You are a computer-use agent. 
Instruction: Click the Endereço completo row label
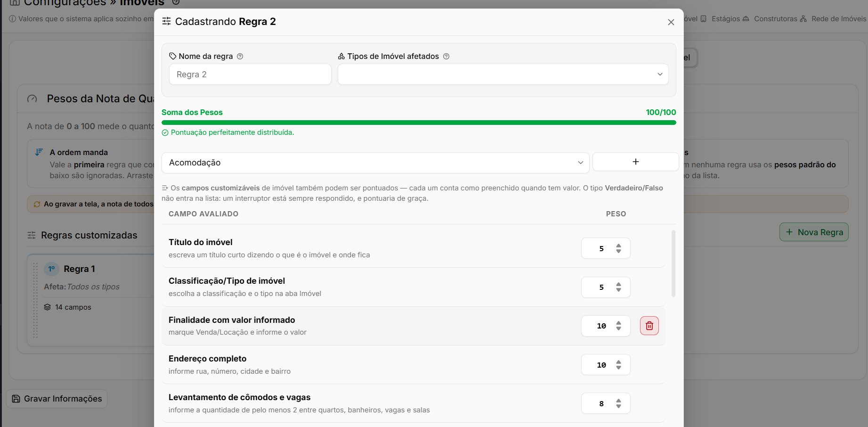(x=207, y=359)
